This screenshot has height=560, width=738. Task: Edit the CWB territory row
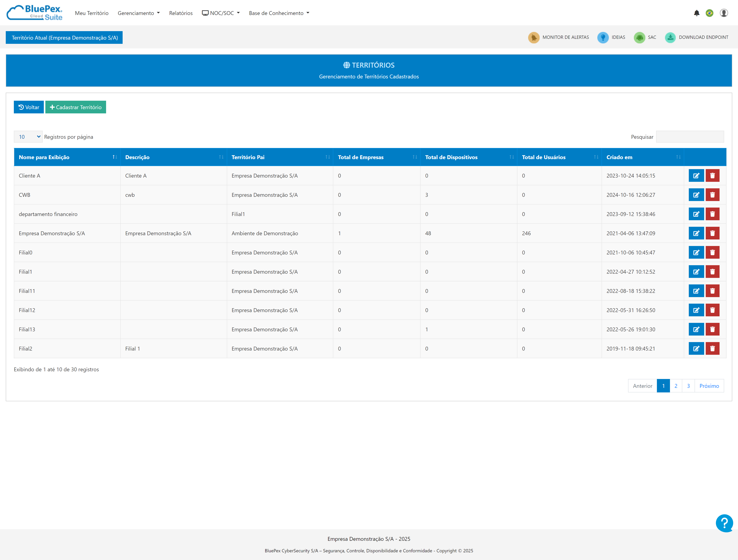coord(696,195)
